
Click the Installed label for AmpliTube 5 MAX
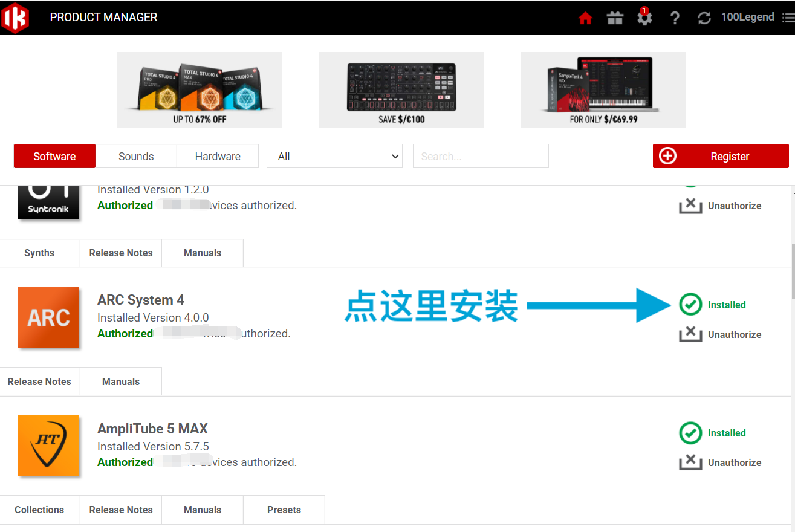coord(727,433)
